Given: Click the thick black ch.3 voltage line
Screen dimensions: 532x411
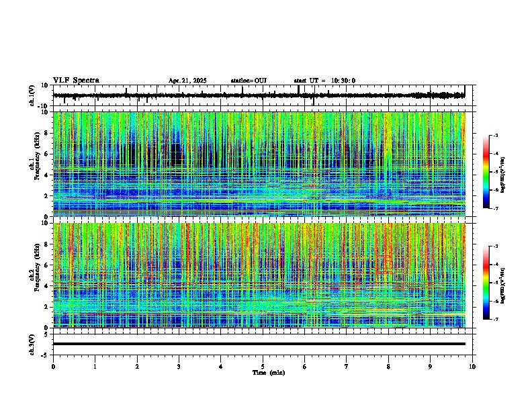Looking at the screenshot, I should pos(259,344).
